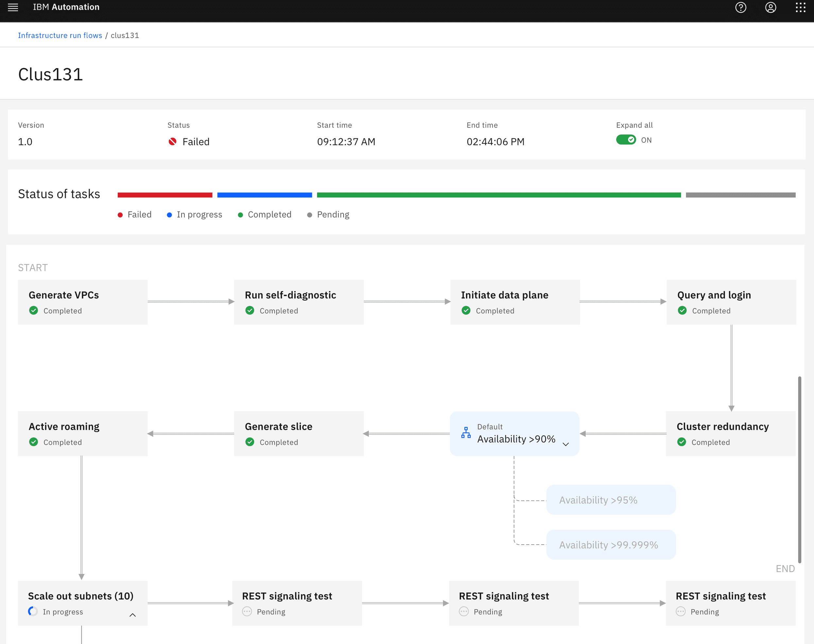
Task: Select the Cluster redundancy task node
Action: coord(730,434)
